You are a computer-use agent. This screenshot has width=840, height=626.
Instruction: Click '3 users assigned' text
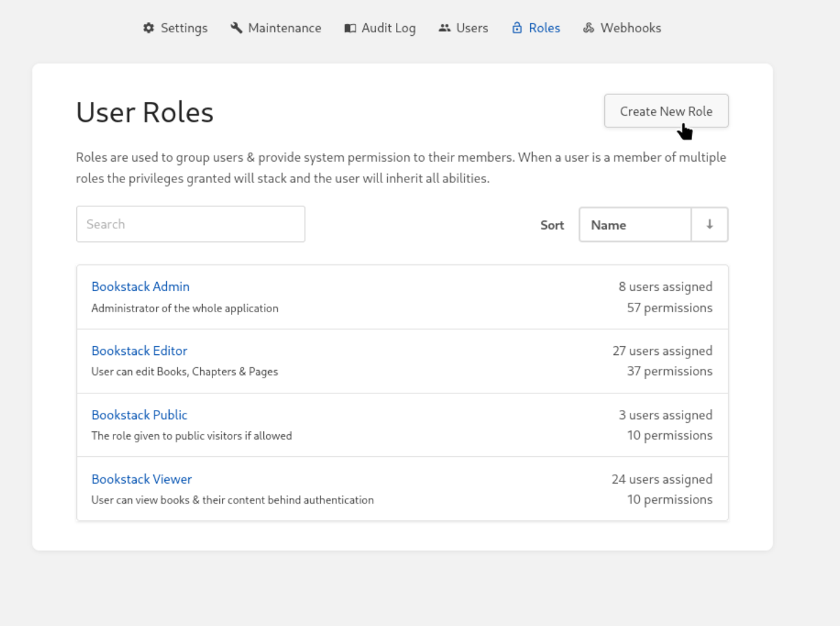click(x=665, y=415)
